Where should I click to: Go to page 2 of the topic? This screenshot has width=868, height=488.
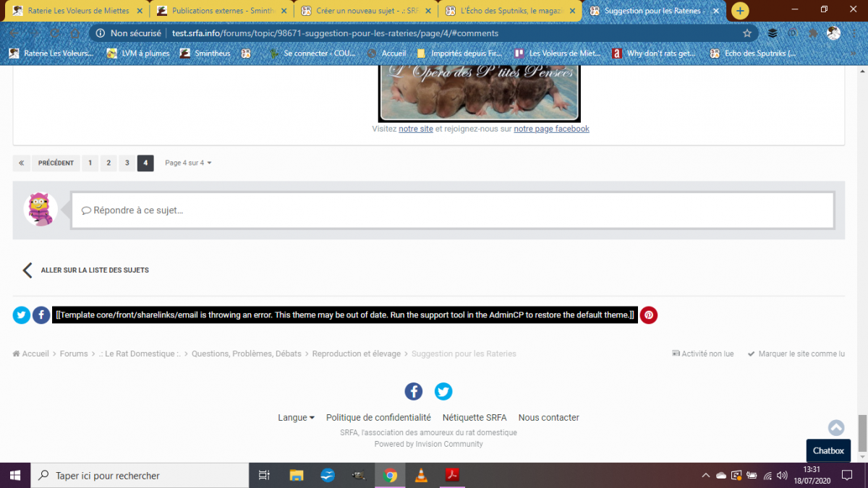[109, 163]
